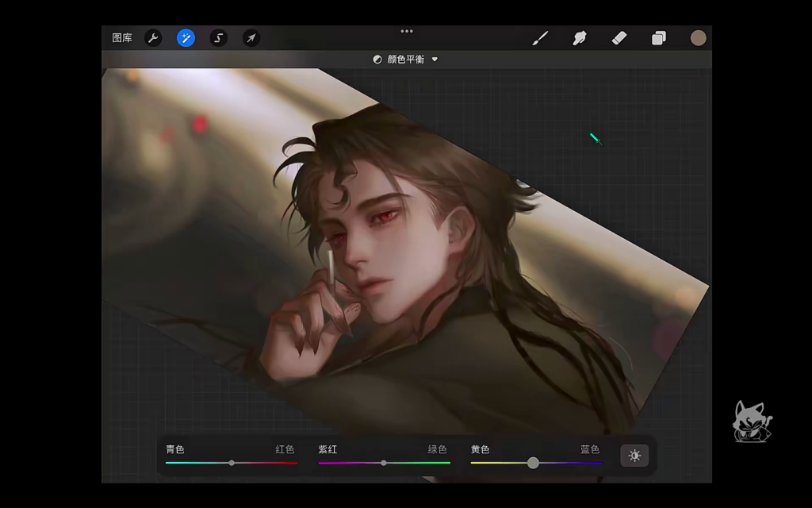
Task: Select the paint Brush tool
Action: tap(540, 38)
